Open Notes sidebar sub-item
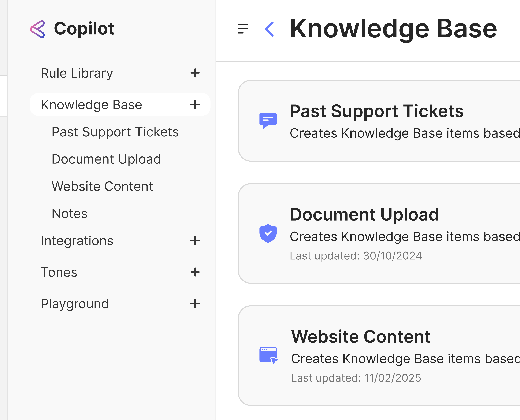This screenshot has width=520, height=420. (x=70, y=214)
